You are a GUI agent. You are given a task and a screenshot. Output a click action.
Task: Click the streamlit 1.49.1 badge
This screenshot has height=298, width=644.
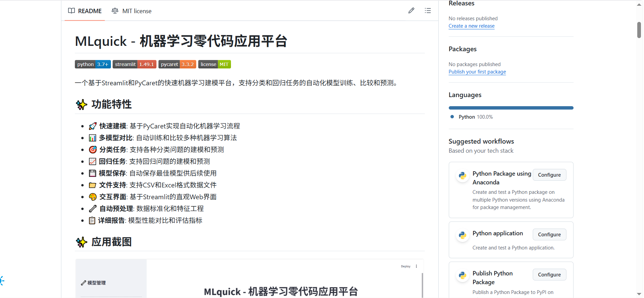[x=135, y=64]
